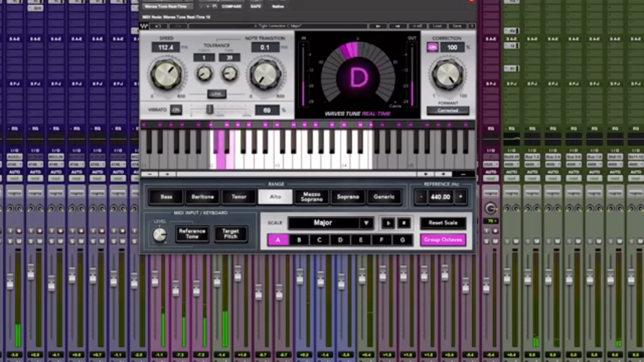Open the Waves help question mark

471,26
